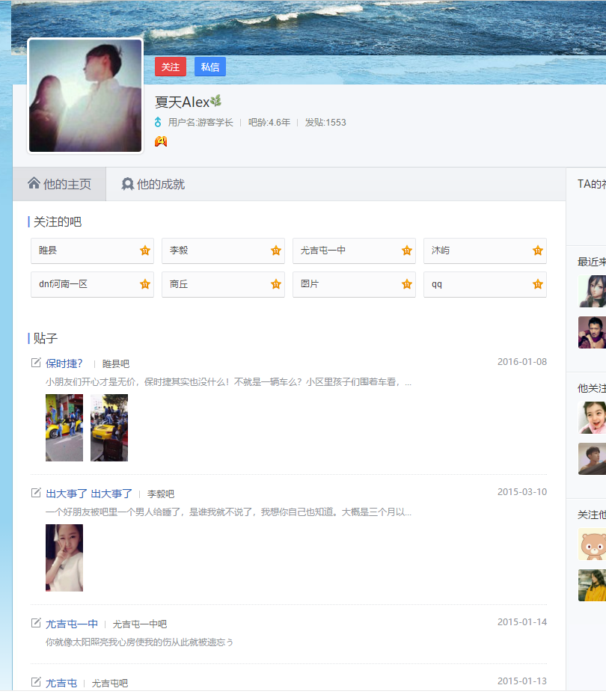Click the 发贴:1553 text
Viewport: 606px width, 700px height.
325,123
